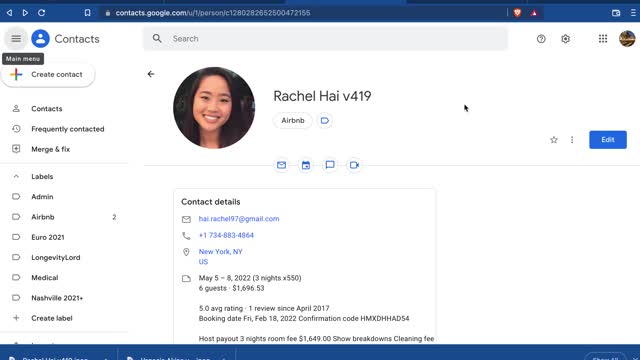Click the '6 guests · $1,696.53' text

(231, 288)
